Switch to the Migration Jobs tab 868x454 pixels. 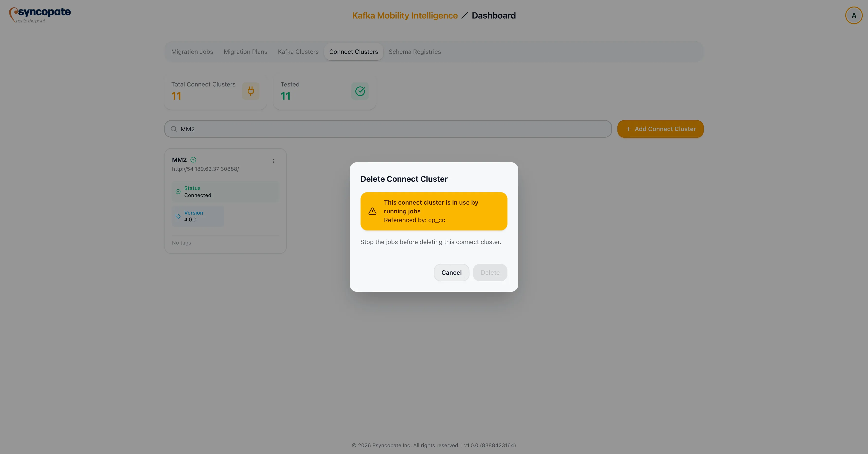click(192, 52)
